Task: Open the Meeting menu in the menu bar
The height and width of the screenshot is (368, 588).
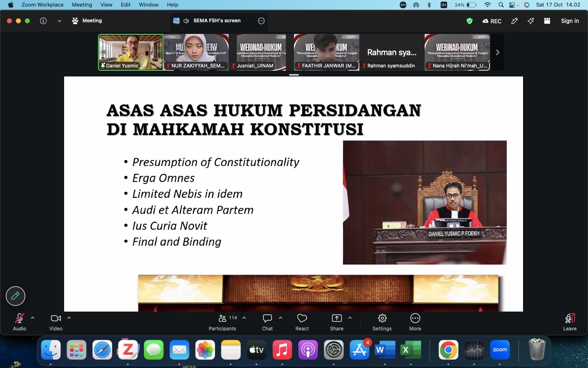Action: [x=82, y=5]
